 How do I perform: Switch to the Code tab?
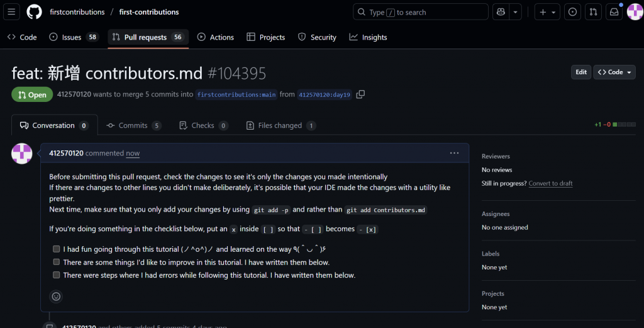(22, 37)
